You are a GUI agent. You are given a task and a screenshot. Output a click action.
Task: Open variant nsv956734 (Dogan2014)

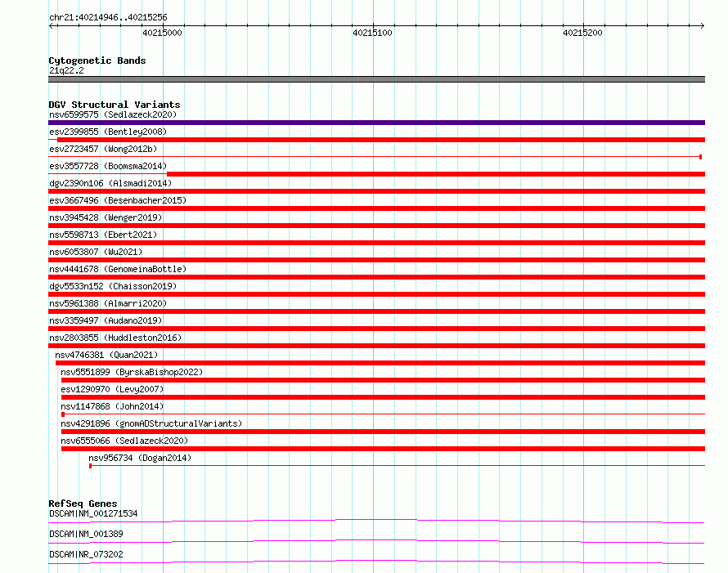point(140,458)
